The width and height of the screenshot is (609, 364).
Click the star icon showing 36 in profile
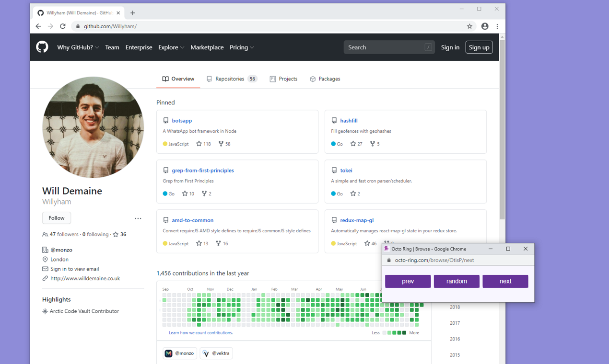(116, 235)
